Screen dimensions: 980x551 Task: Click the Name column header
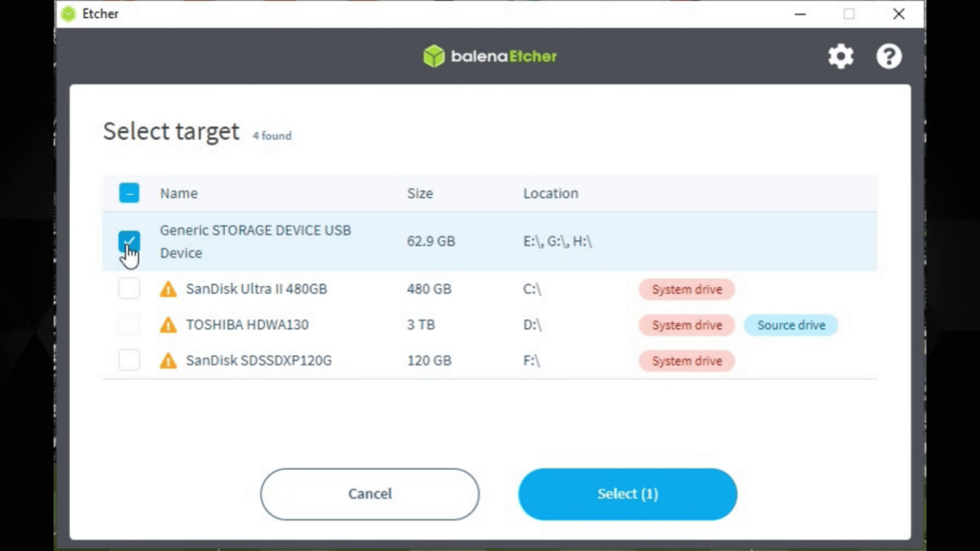pos(179,193)
